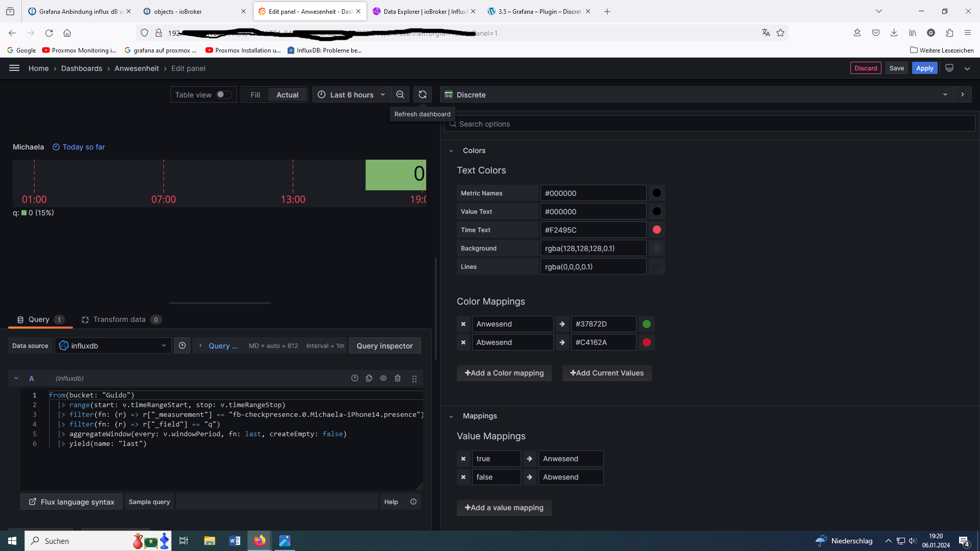The image size is (980, 551).
Task: Switch to the Transform data tab
Action: 119,319
